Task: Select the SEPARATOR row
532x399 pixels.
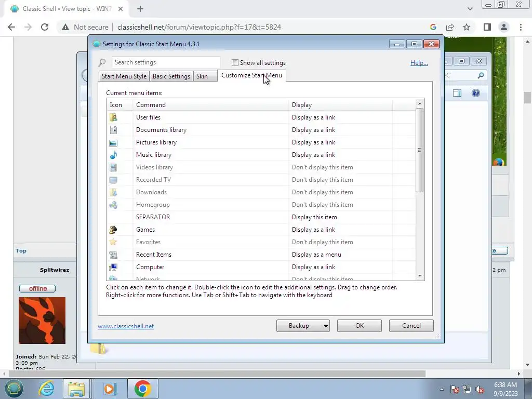Action: (x=261, y=217)
